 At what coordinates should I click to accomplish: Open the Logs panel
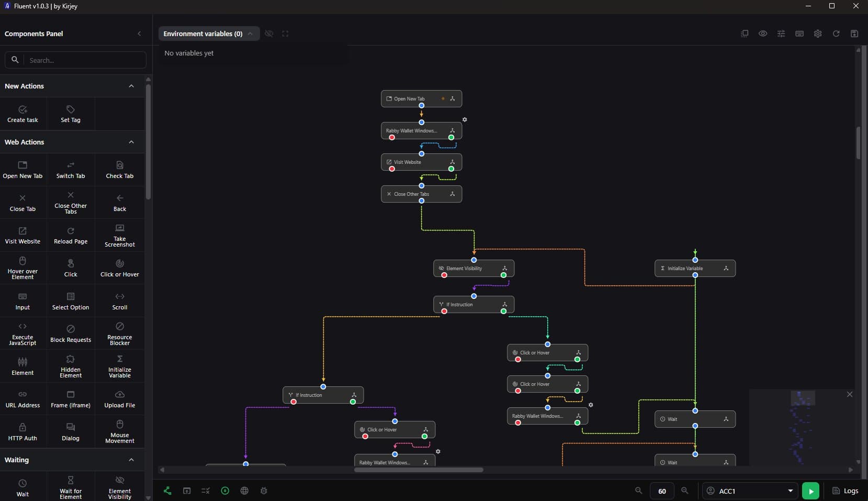(846, 491)
